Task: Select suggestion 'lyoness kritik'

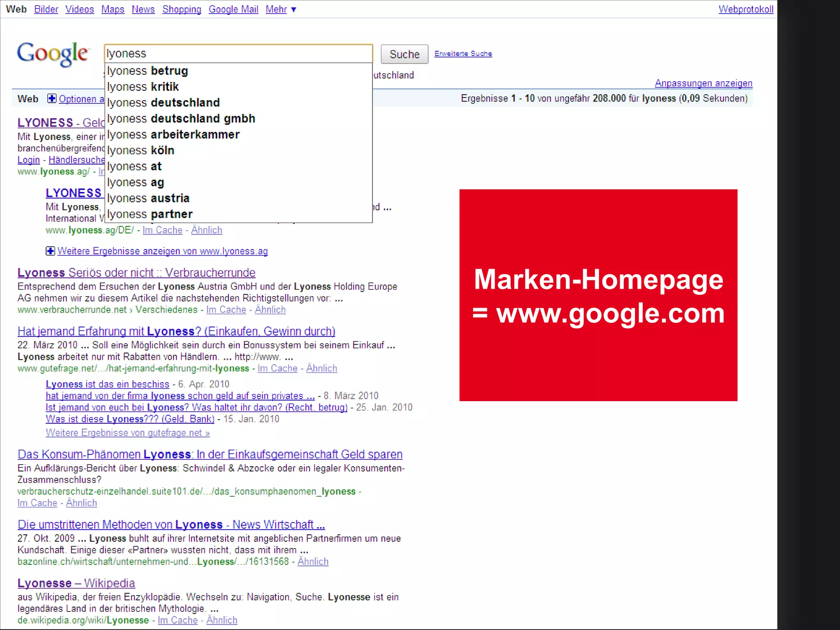Action: [238, 87]
